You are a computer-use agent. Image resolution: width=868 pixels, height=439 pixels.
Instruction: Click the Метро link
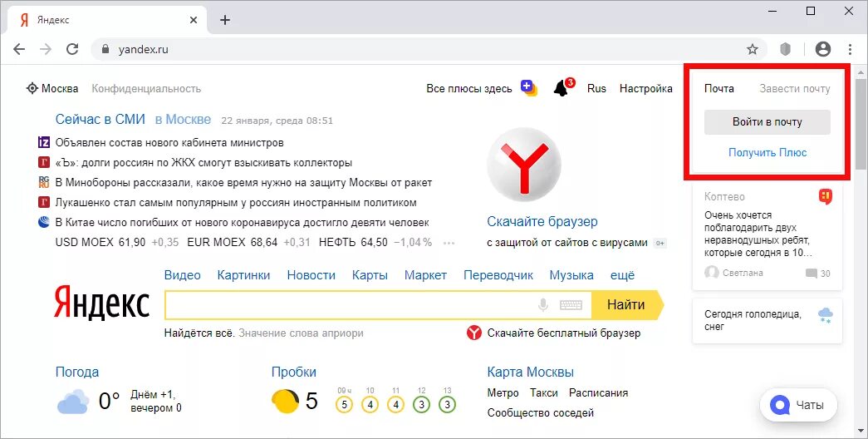(x=503, y=393)
